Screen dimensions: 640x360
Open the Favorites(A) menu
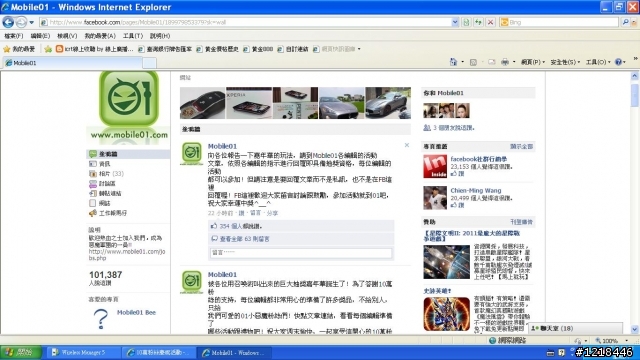coord(100,36)
